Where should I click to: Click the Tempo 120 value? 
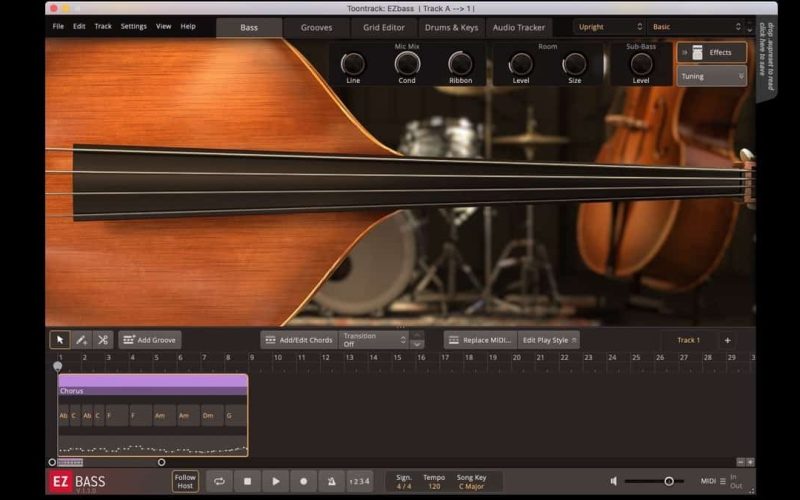434,486
